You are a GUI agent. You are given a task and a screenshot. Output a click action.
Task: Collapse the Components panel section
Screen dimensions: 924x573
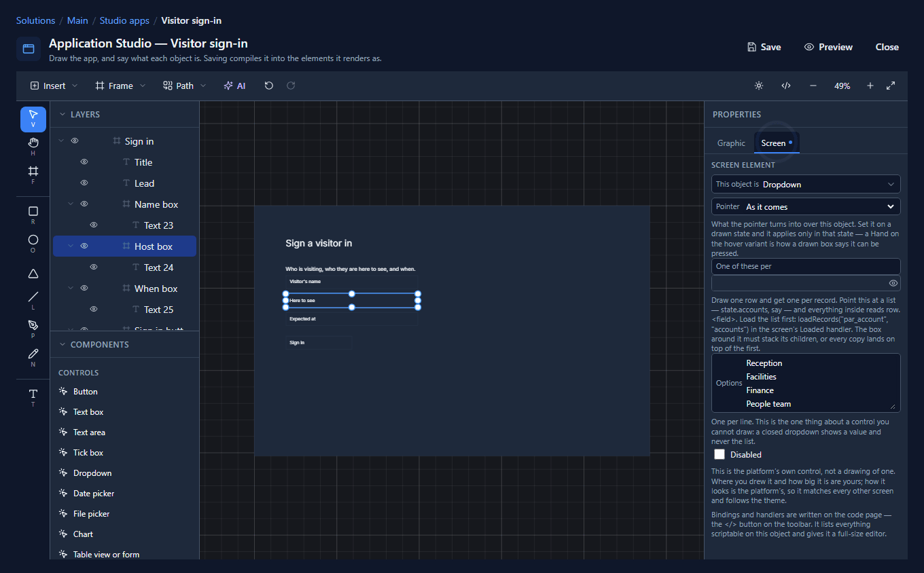63,345
